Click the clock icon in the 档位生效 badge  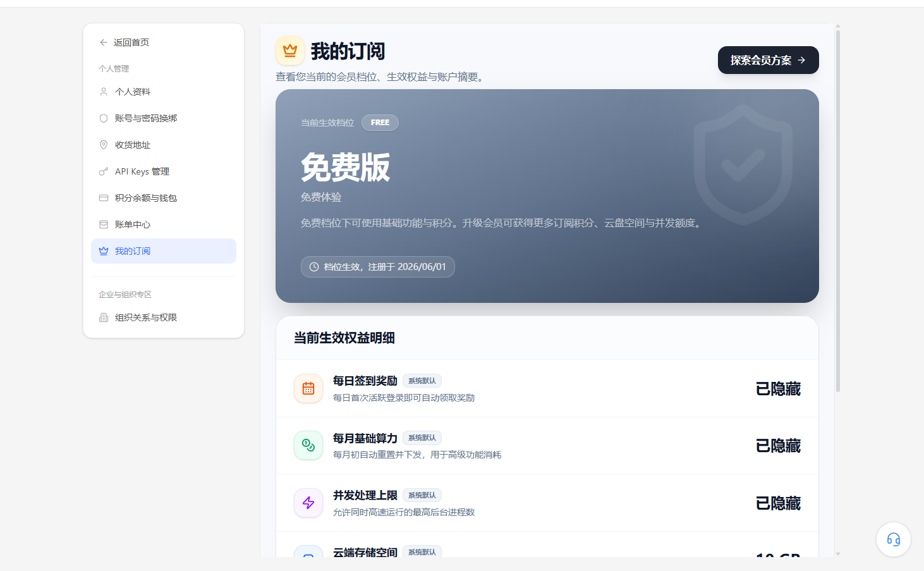(x=314, y=267)
